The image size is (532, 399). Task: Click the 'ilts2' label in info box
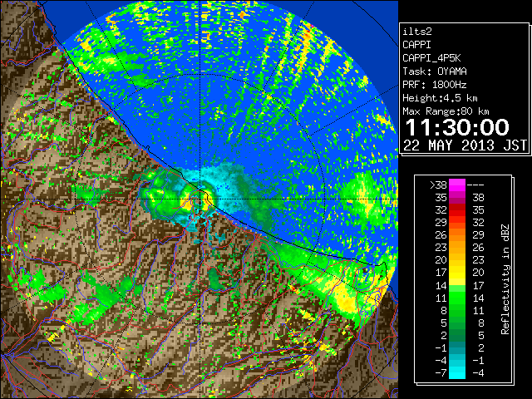[417, 32]
